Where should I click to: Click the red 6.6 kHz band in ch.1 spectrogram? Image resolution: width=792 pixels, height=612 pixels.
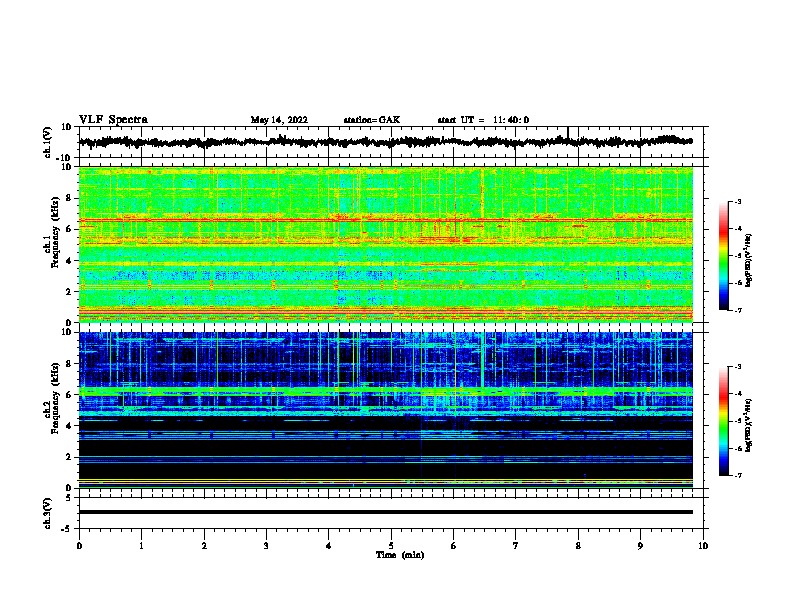[386, 220]
